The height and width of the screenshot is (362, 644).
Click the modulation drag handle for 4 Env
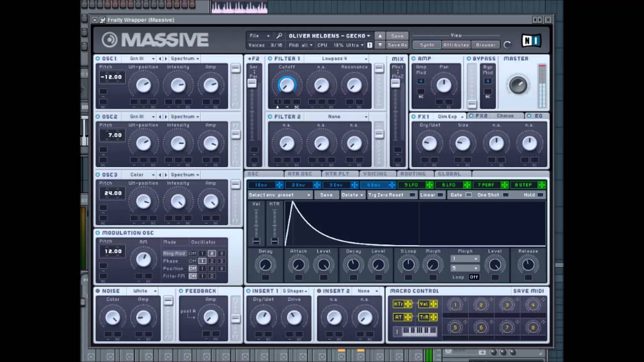(x=392, y=185)
